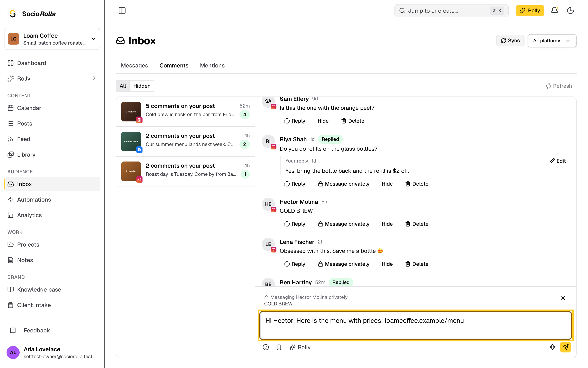Click the Feedback link
This screenshot has width=588, height=368.
52,331
